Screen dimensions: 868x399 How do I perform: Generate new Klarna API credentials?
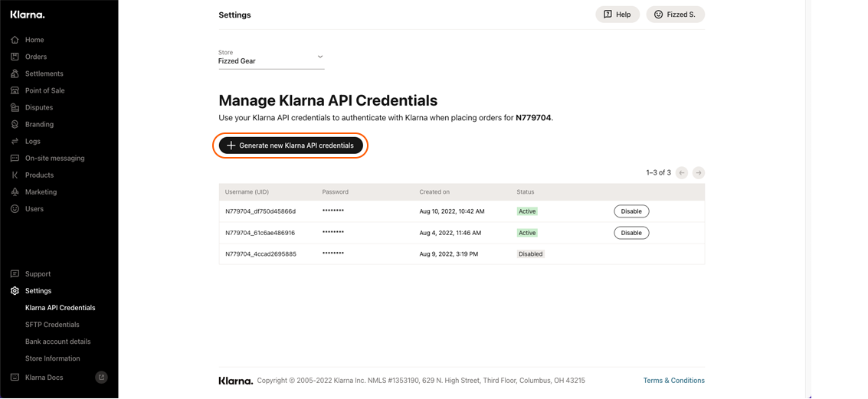290,146
